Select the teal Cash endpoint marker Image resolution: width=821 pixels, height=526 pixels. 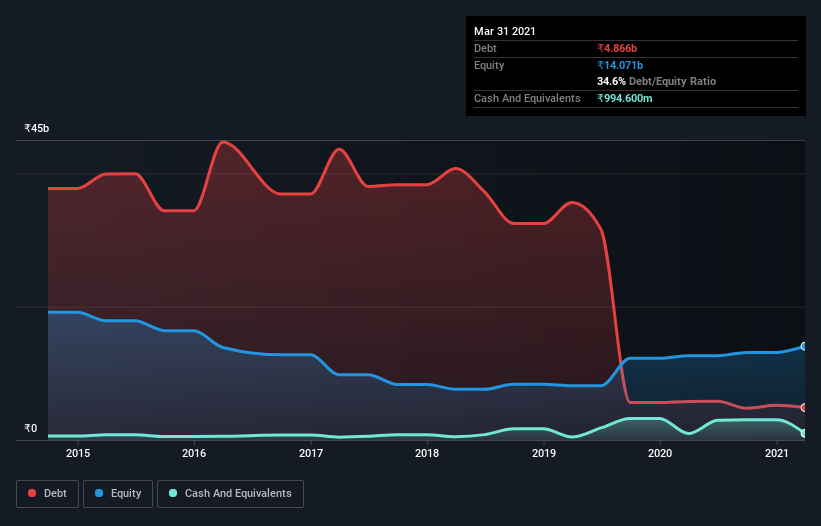pyautogui.click(x=804, y=433)
